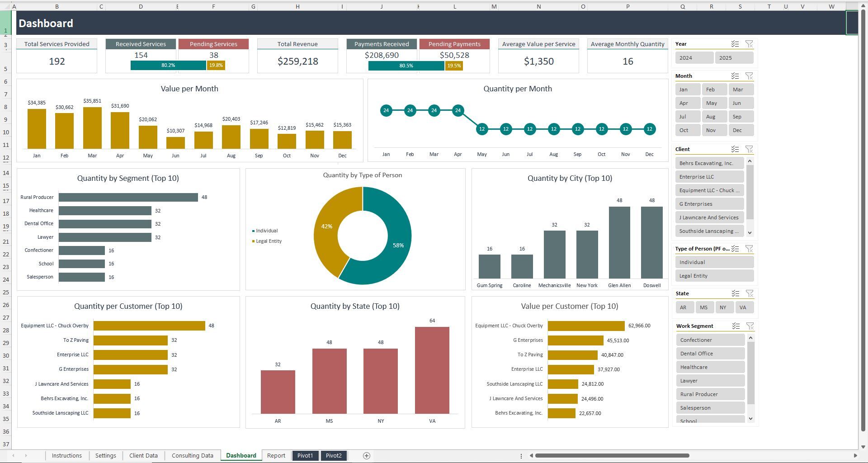This screenshot has height=463, width=868.
Task: Select VA in the State slicer
Action: [744, 307]
